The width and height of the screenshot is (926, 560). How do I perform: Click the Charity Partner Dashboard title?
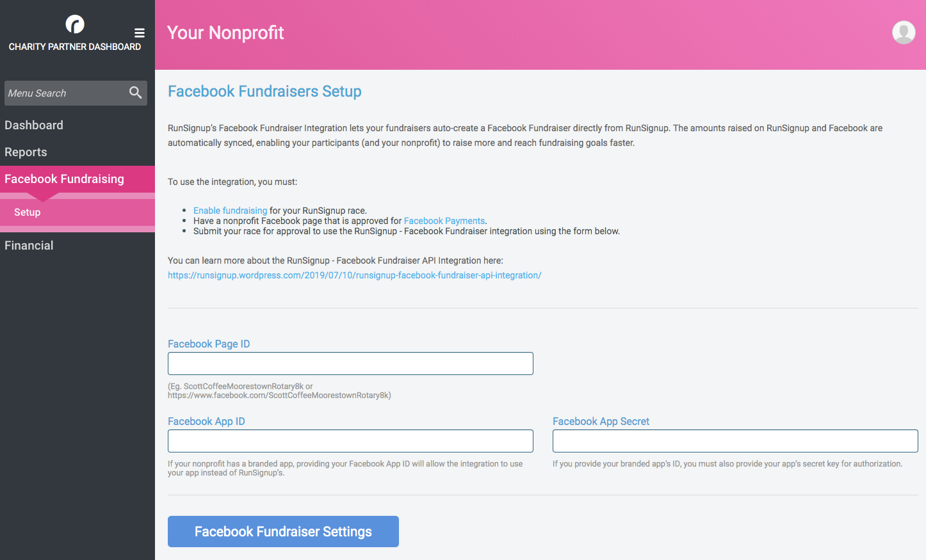pos(75,47)
